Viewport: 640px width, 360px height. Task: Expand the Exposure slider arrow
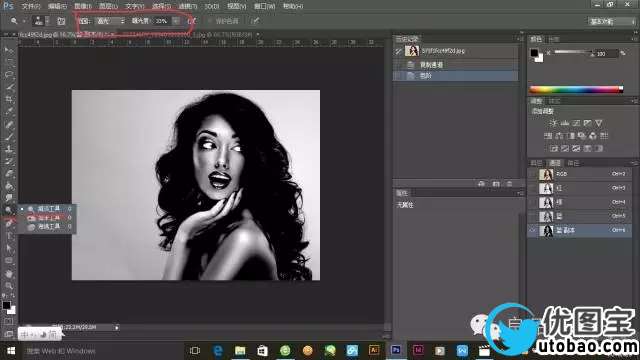(176, 21)
